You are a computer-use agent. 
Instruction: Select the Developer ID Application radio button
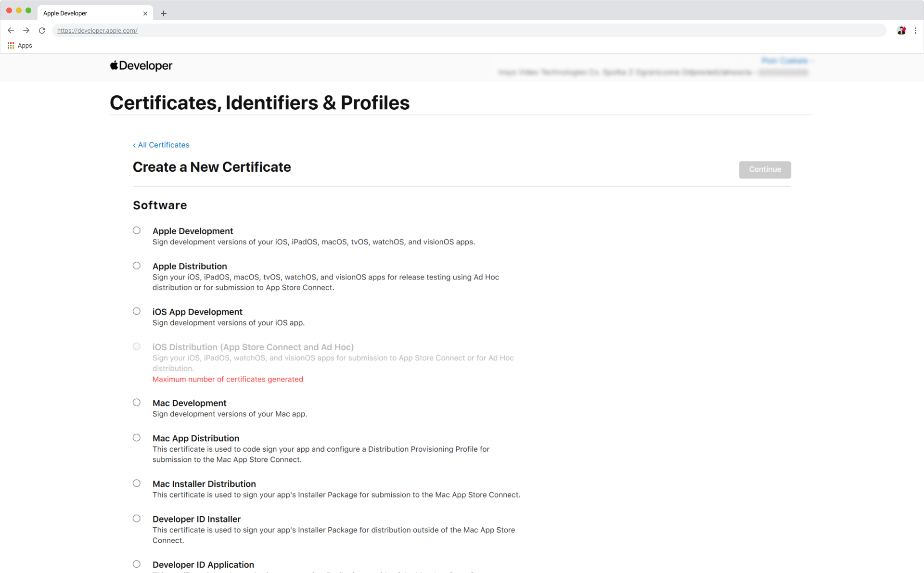(x=137, y=564)
